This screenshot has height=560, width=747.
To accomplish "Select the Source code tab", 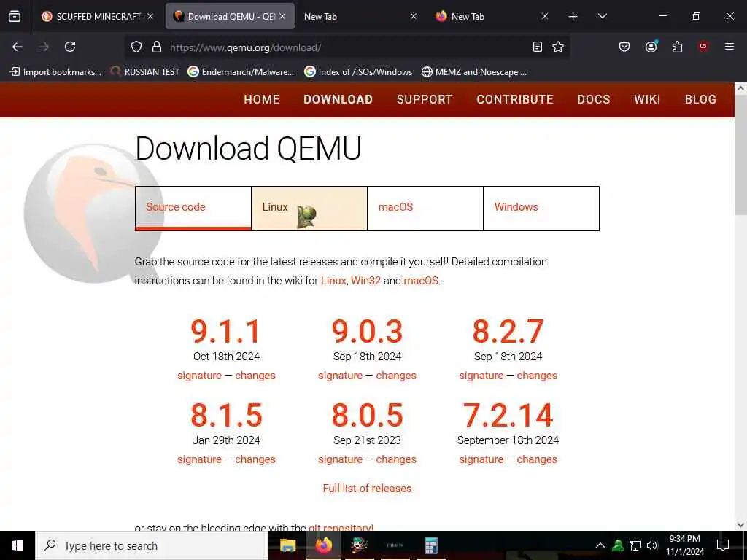I will 193,208.
